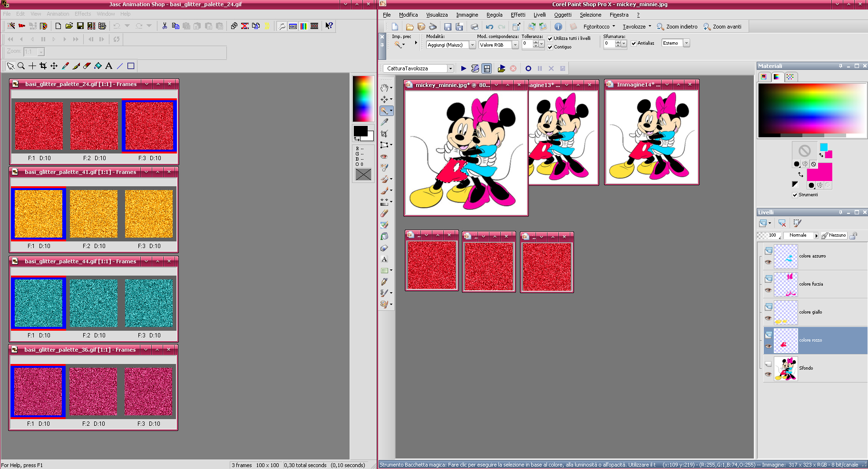Open the Modalità 'Aggiungi (Maiusc)' dropdown

point(472,45)
